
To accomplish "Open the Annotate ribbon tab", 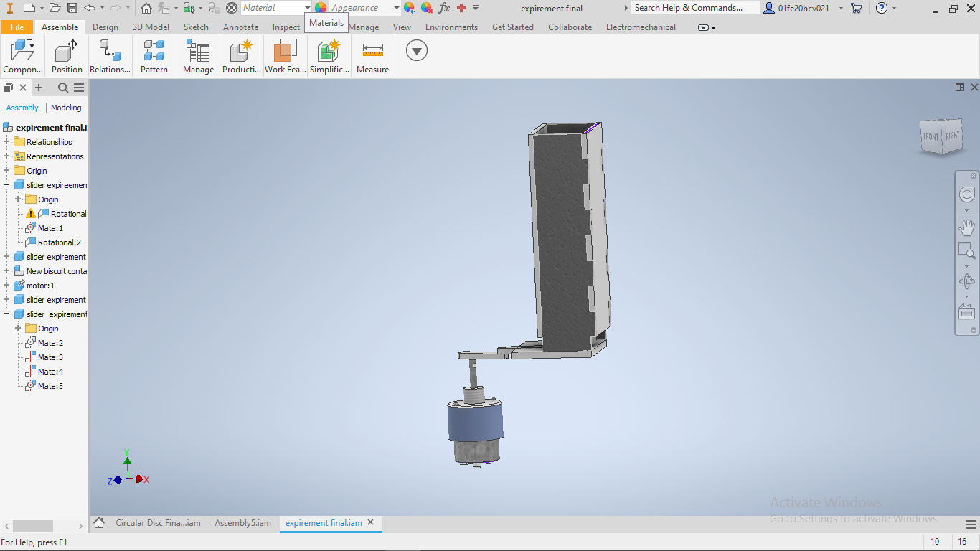I will pyautogui.click(x=240, y=27).
